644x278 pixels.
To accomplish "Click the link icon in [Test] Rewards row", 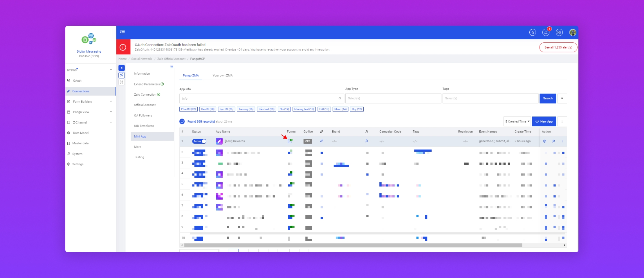I will tap(322, 141).
